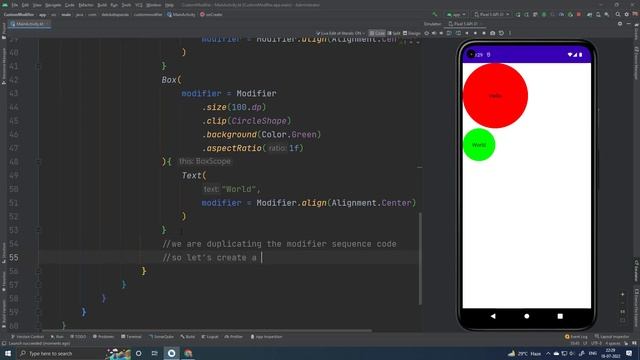Open Windows Task View icon
Viewport: 640px width, 360px height.
pos(155,353)
